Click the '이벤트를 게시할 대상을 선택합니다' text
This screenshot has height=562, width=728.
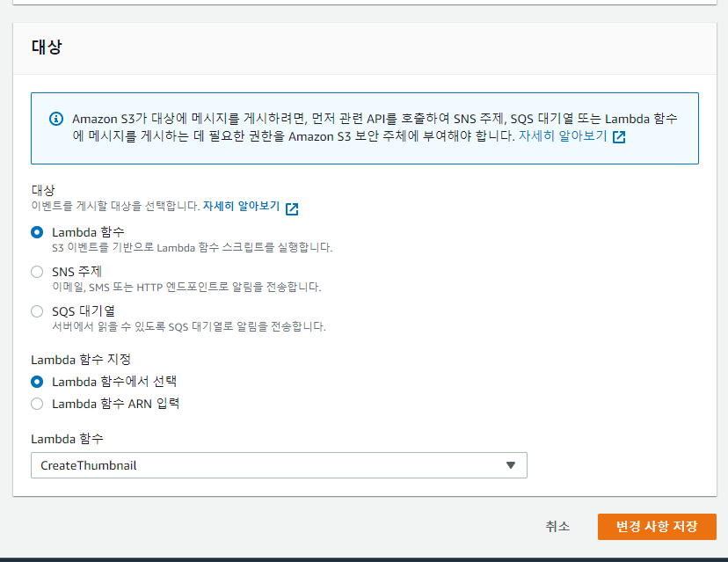pyautogui.click(x=115, y=206)
